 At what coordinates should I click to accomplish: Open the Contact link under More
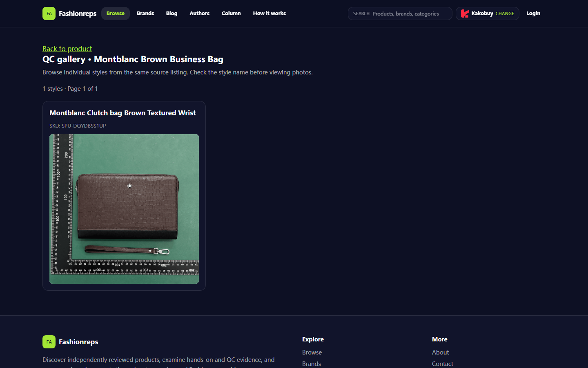443,364
